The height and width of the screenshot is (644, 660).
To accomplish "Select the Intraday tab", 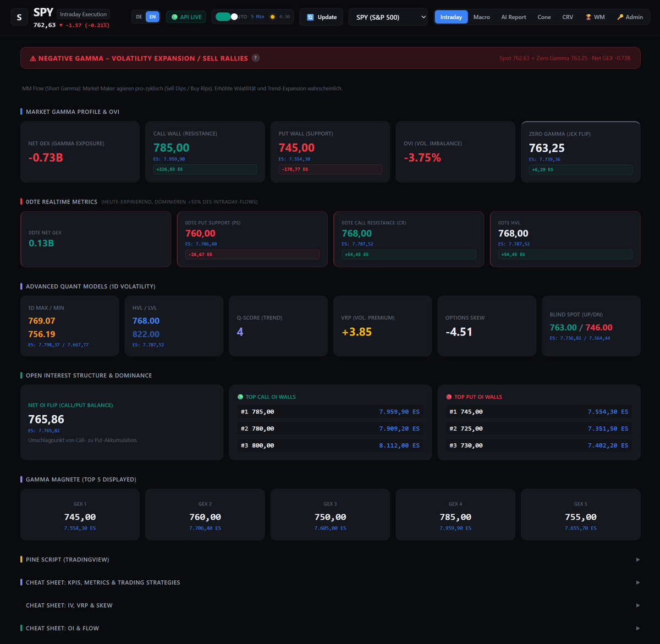I will (x=451, y=17).
